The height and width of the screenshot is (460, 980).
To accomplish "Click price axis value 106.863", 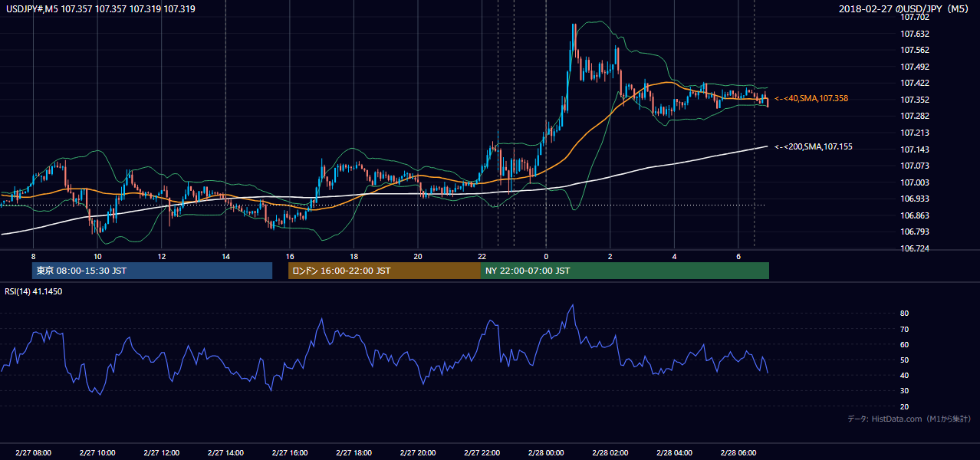I will [913, 215].
